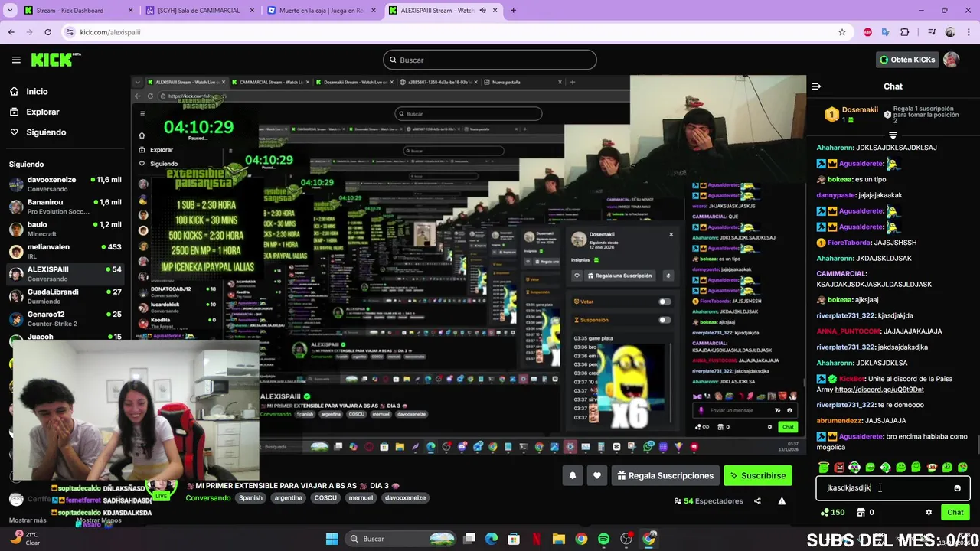Click the notification bell under stream

[x=572, y=476]
